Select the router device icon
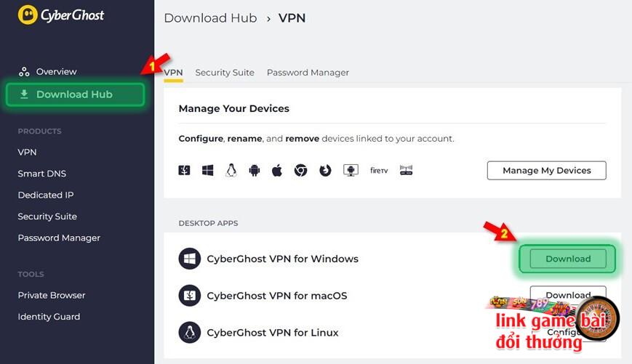The width and height of the screenshot is (632, 364). pos(406,170)
